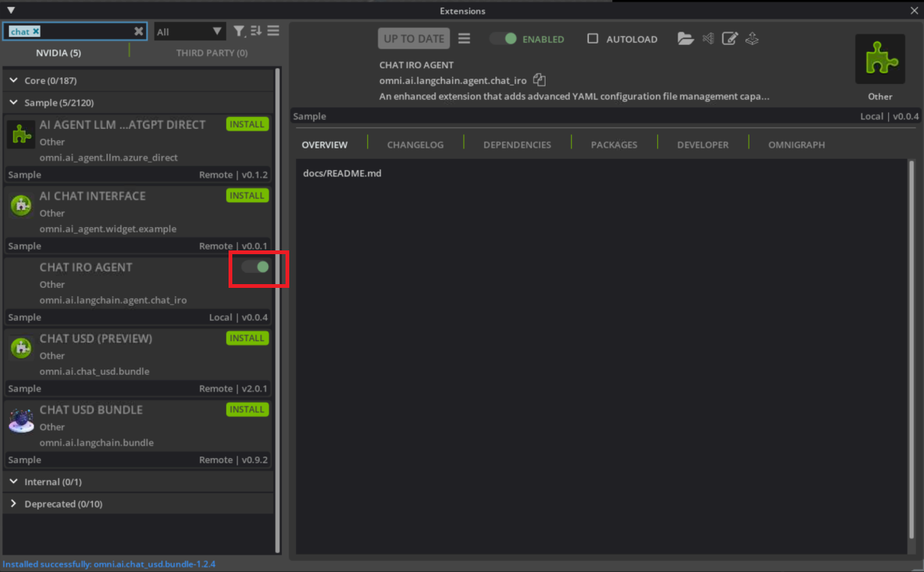The height and width of the screenshot is (572, 924).
Task: Click the export/layers icon beside the edit icon
Action: (x=752, y=38)
